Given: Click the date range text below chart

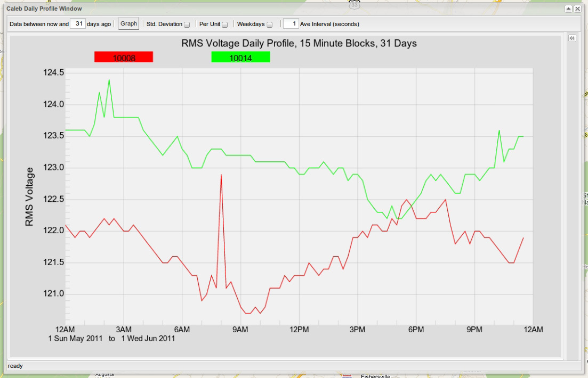Looking at the screenshot, I should pos(111,339).
